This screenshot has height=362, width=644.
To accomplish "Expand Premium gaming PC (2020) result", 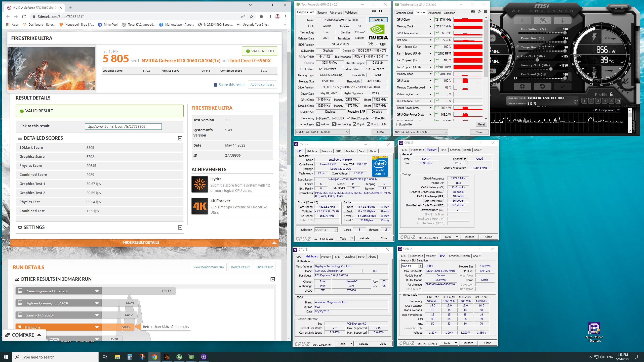I will (97, 291).
